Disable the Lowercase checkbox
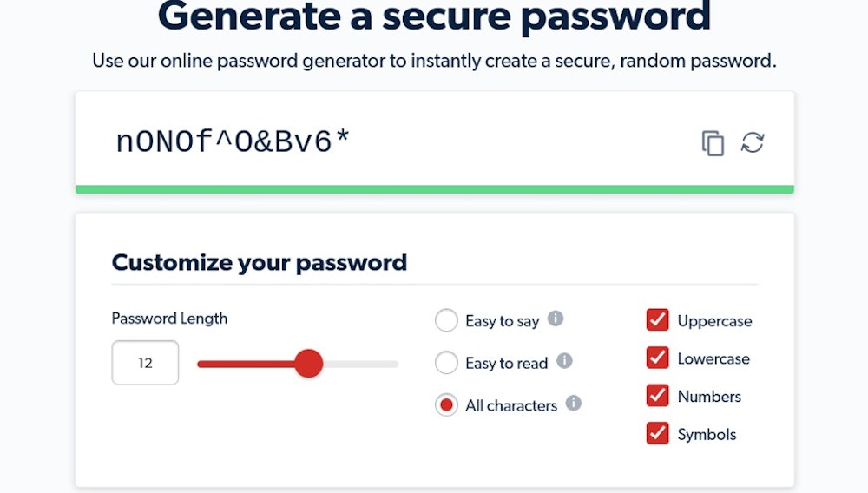This screenshot has width=868, height=493. (x=658, y=358)
